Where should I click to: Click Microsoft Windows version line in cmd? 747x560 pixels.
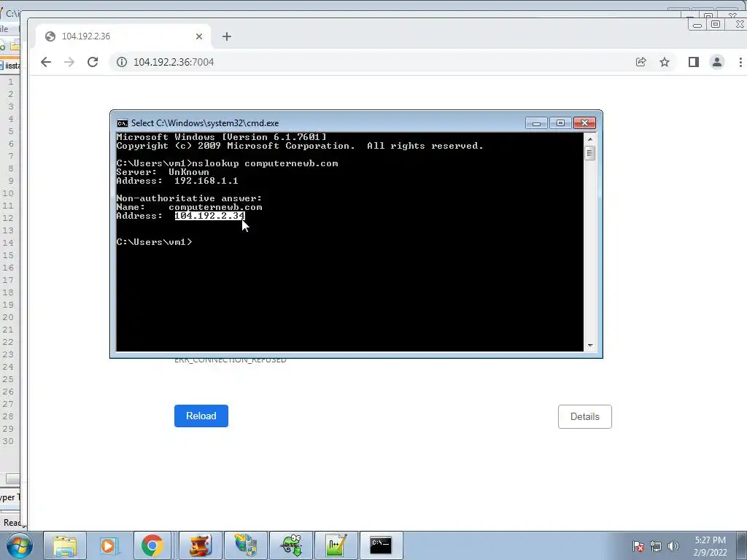222,137
